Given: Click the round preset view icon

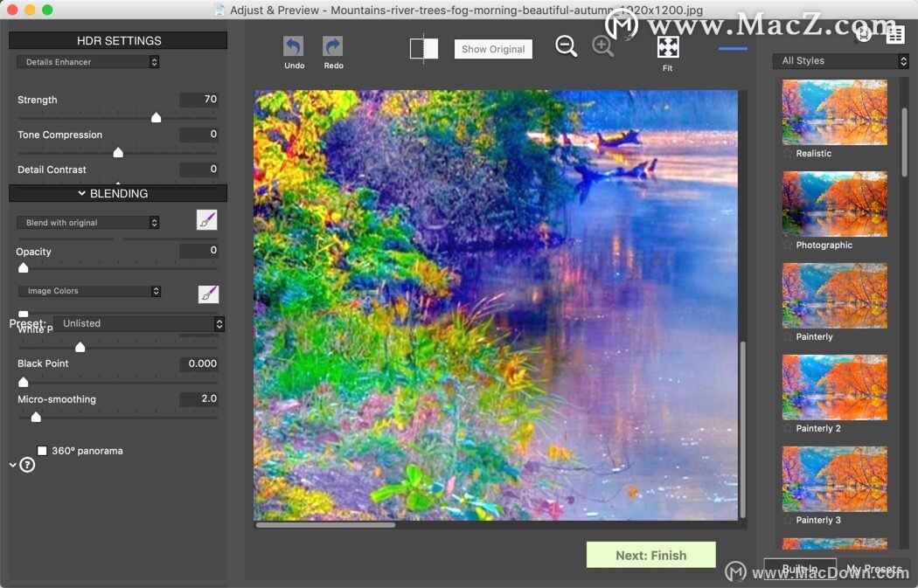Looking at the screenshot, I should click(x=864, y=35).
